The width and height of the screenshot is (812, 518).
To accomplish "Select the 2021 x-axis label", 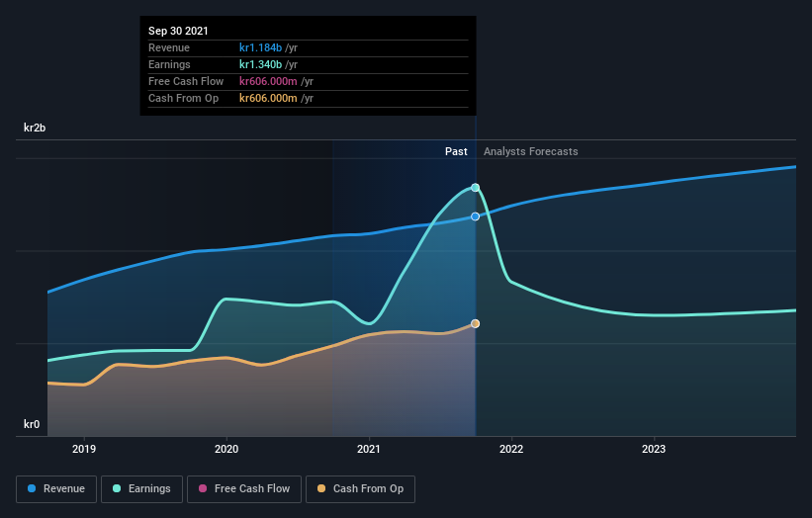I will [x=369, y=449].
